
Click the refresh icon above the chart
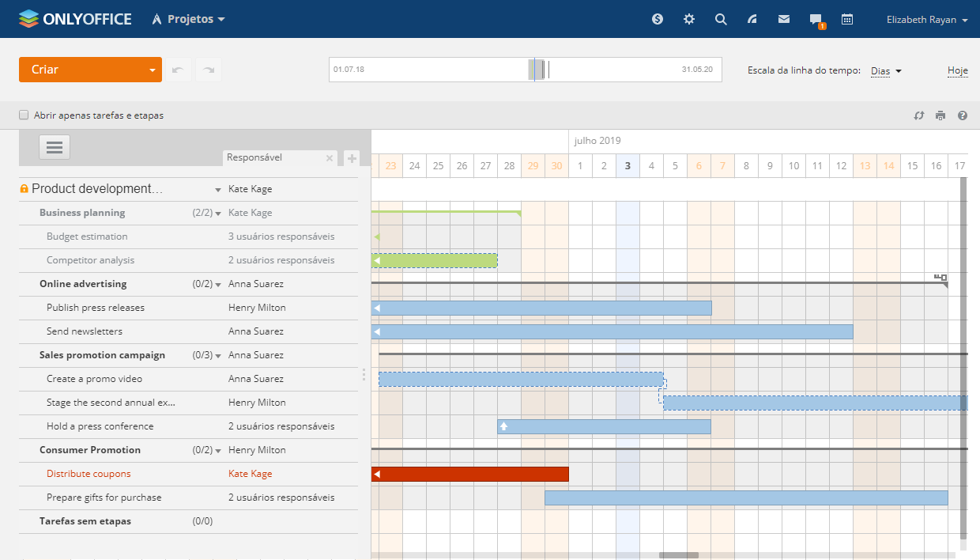(x=919, y=115)
